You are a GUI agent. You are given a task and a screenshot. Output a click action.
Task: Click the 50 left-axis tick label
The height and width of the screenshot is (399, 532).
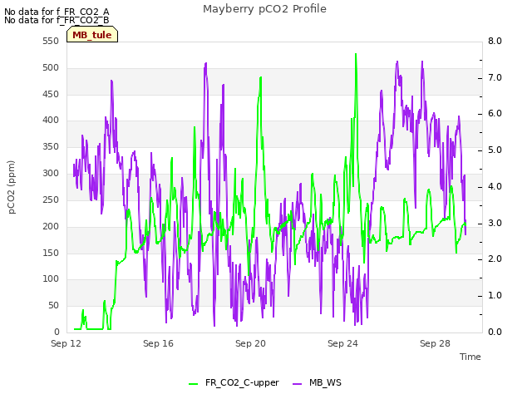pyautogui.click(x=53, y=305)
